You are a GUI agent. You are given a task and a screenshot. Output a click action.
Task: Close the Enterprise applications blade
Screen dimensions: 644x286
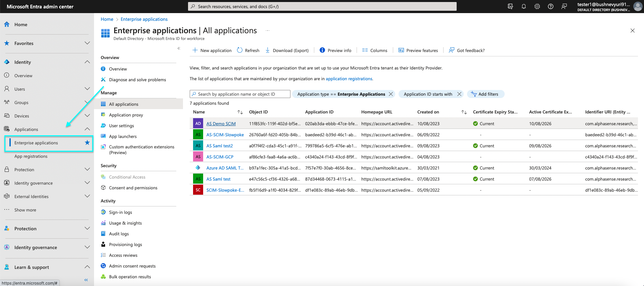coord(633,31)
